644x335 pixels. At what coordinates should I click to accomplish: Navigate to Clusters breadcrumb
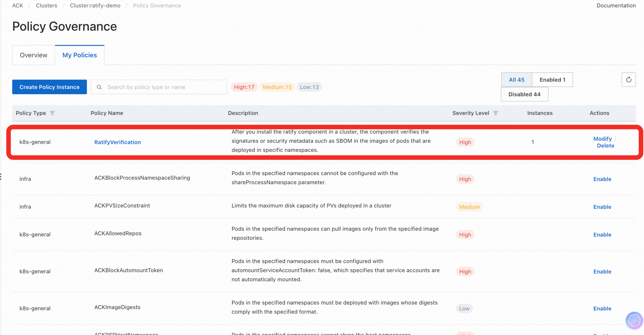coord(46,5)
